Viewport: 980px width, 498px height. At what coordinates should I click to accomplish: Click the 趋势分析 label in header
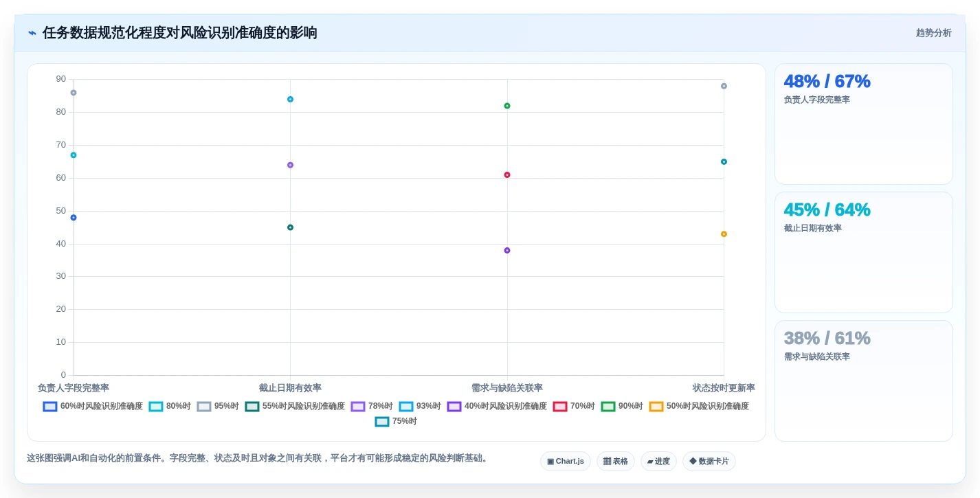(x=934, y=33)
